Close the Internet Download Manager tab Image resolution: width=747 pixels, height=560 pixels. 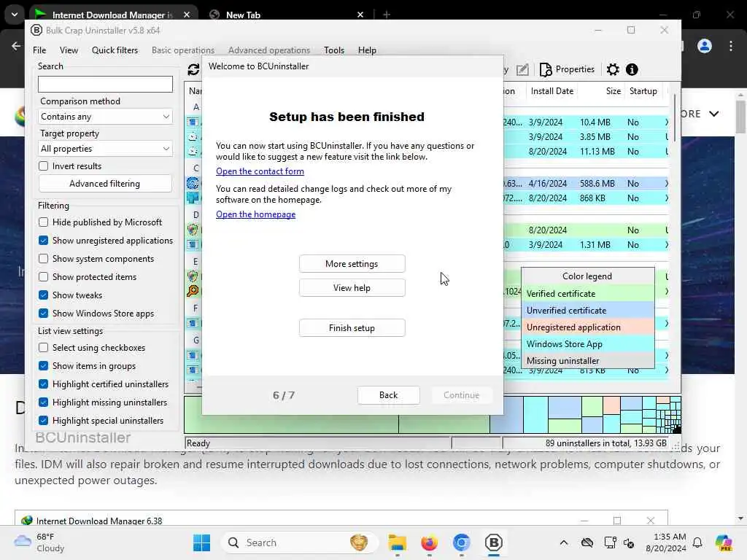pyautogui.click(x=187, y=15)
